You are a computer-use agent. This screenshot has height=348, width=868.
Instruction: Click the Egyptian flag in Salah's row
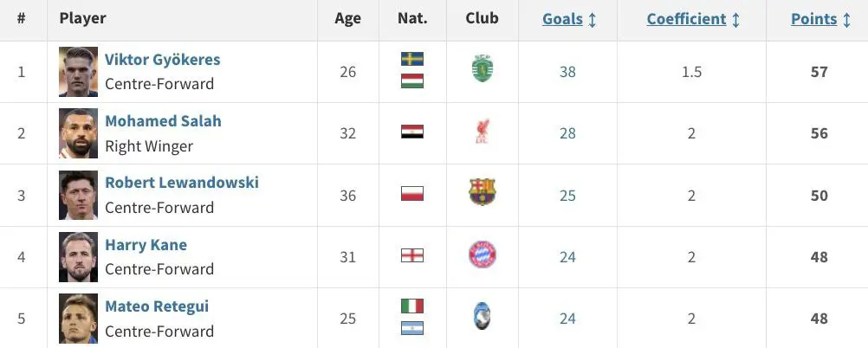[x=412, y=131]
